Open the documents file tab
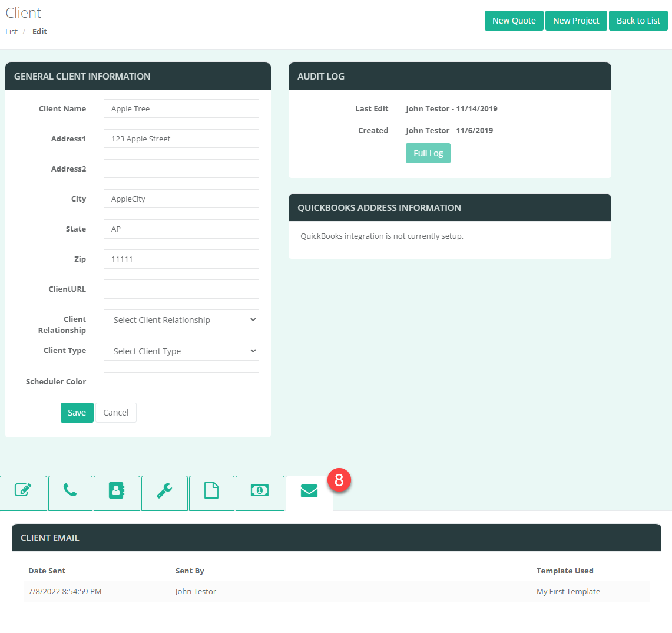Viewport: 672px width, 633px height. (211, 492)
